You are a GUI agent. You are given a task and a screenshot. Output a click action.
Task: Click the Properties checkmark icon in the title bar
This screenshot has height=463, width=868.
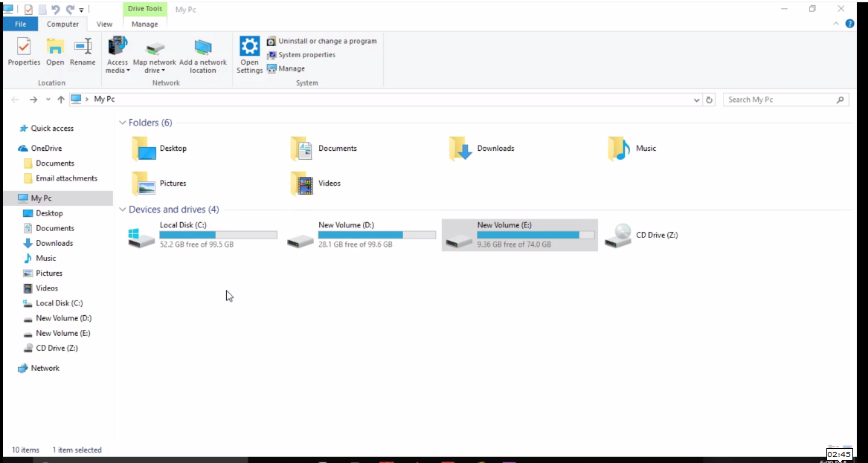[x=28, y=10]
